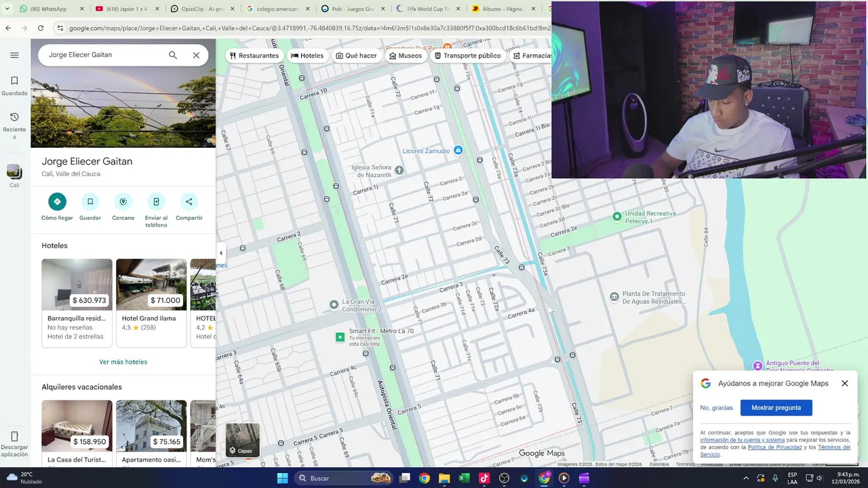The width and height of the screenshot is (868, 488).
Task: Switch to the Álbums - Página browser tab
Action: coord(503,9)
